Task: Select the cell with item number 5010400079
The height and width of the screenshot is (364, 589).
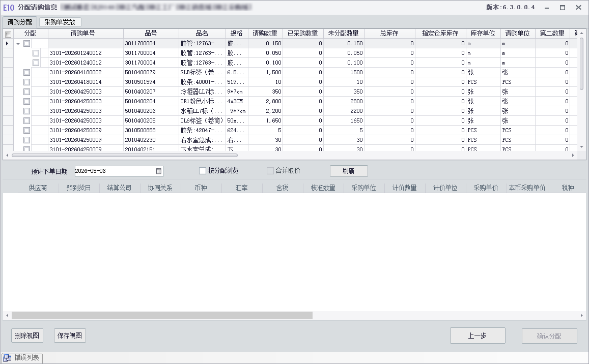Action: (x=151, y=72)
